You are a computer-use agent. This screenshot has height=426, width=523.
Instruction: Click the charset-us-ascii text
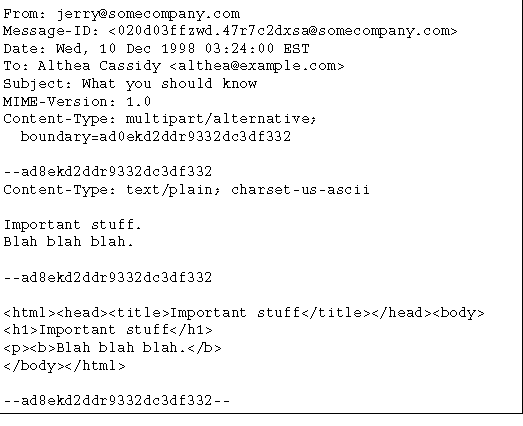[300, 189]
